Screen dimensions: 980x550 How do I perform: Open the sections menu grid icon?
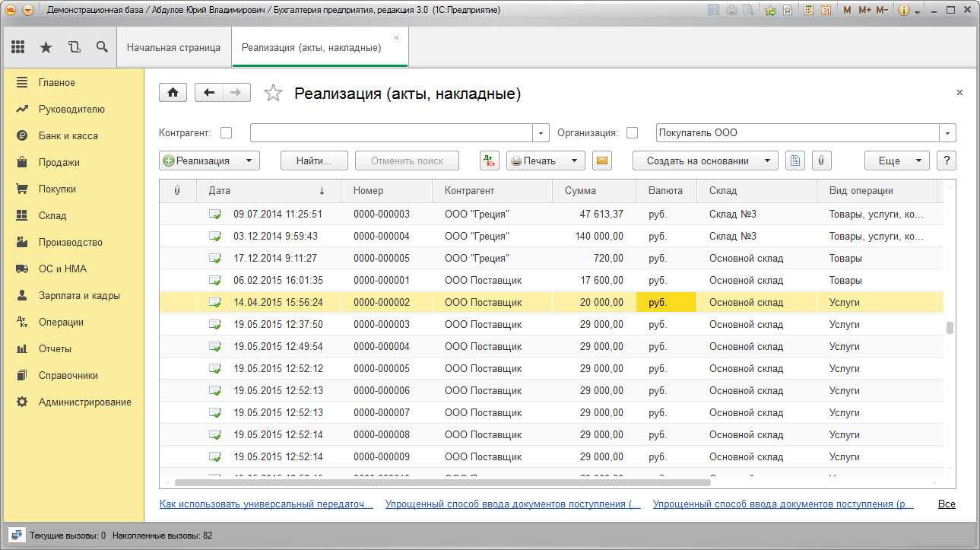pyautogui.click(x=18, y=47)
